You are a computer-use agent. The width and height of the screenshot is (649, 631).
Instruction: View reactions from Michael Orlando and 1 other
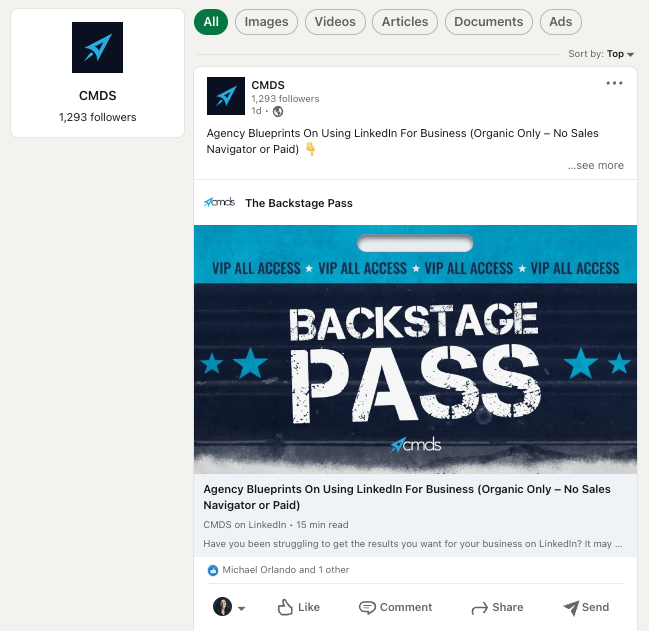pos(286,570)
